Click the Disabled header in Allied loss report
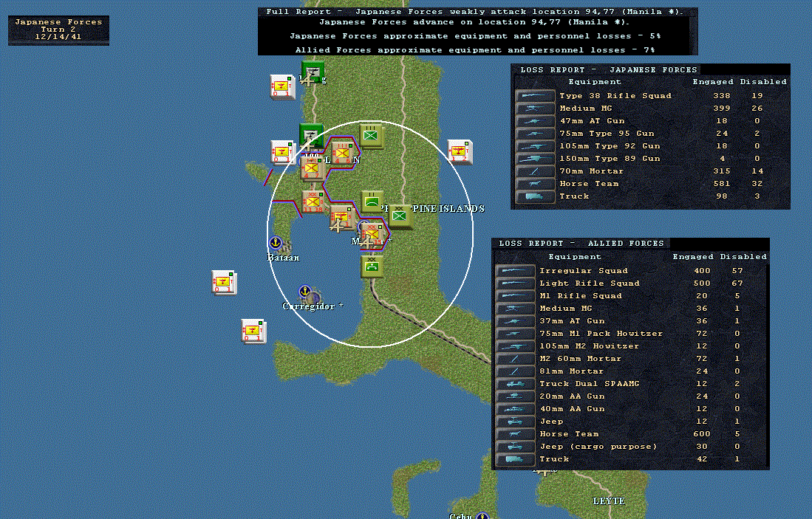The image size is (812, 519). pyautogui.click(x=743, y=257)
